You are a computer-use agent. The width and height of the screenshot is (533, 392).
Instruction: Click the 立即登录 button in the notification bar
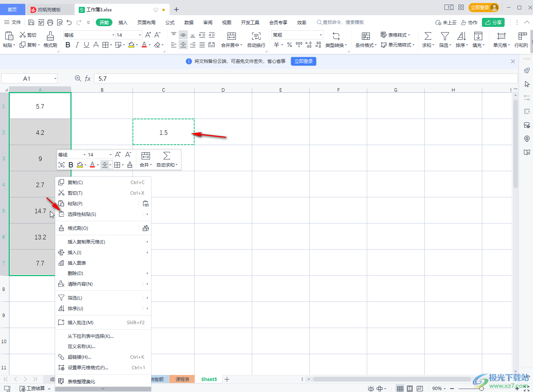point(304,61)
